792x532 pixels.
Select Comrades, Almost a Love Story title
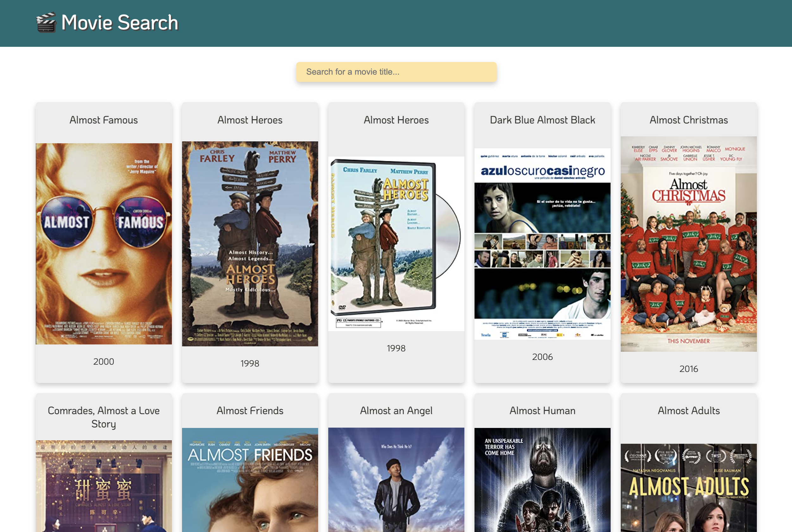[104, 417]
